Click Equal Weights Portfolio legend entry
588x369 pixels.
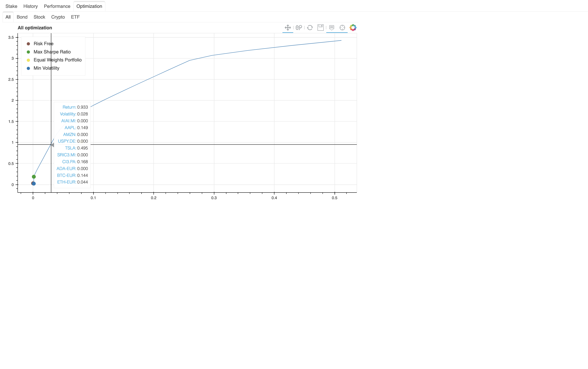click(57, 60)
